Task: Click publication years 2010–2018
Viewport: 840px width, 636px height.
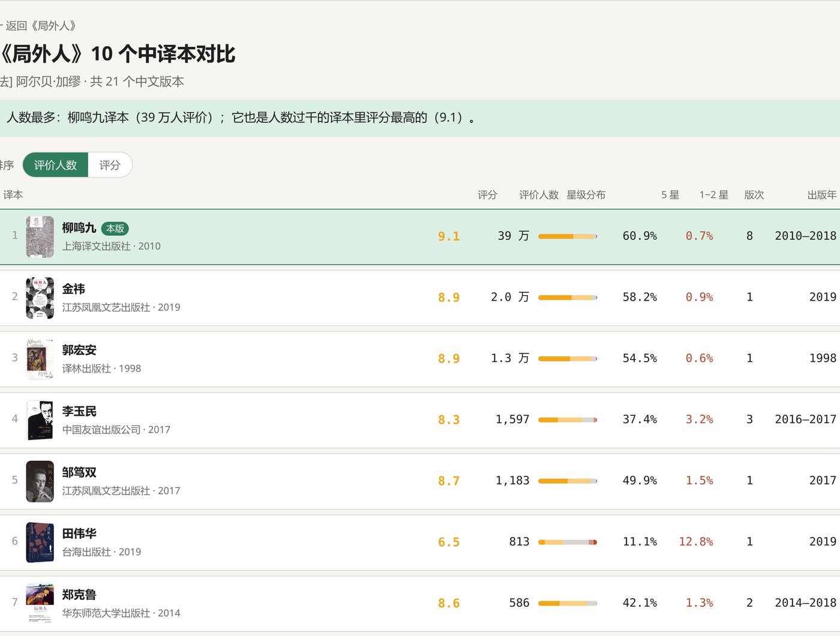Action: click(x=805, y=236)
